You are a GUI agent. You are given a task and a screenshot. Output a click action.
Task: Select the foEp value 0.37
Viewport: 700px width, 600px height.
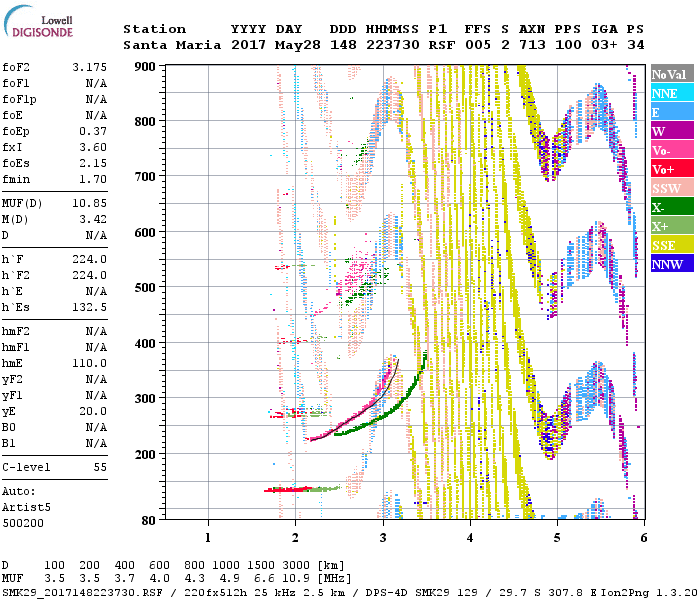tap(93, 131)
